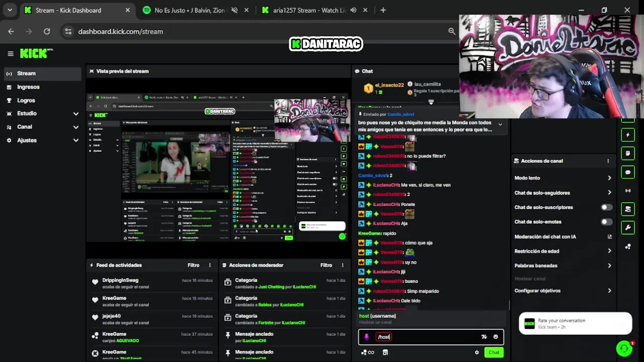Click the chat message input field

pos(431,337)
